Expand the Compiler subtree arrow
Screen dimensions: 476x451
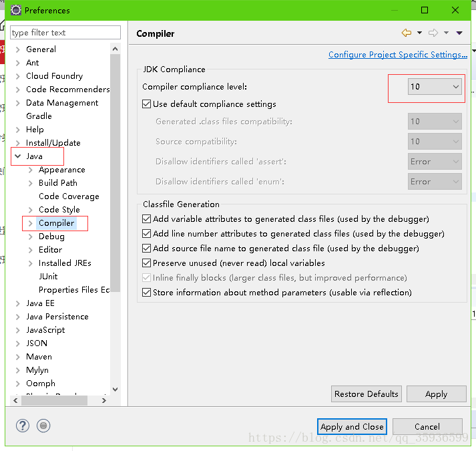[x=30, y=223]
